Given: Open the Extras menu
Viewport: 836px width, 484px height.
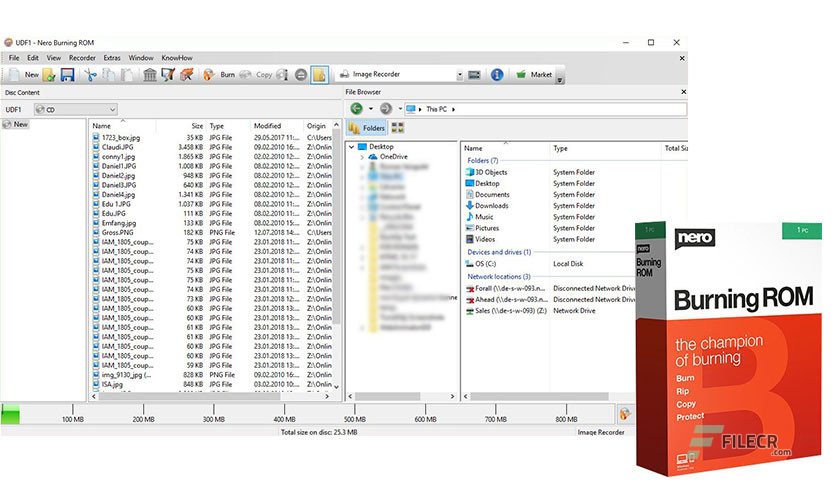Looking at the screenshot, I should pyautogui.click(x=112, y=58).
